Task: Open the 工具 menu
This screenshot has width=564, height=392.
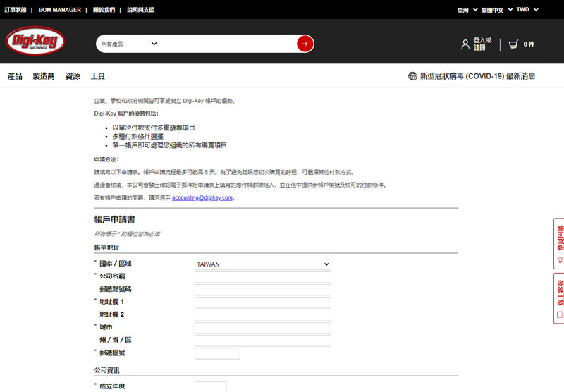Action: pyautogui.click(x=98, y=76)
